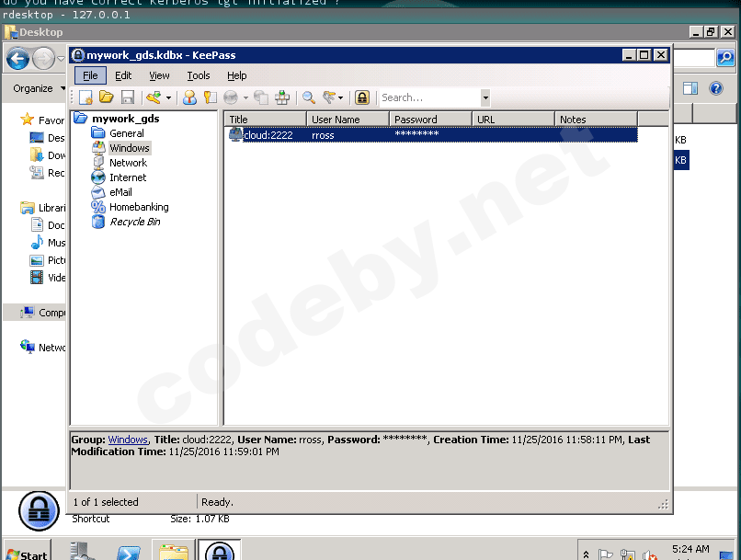Follow the Windows group link in details
This screenshot has height=560, width=741.
pyautogui.click(x=128, y=440)
